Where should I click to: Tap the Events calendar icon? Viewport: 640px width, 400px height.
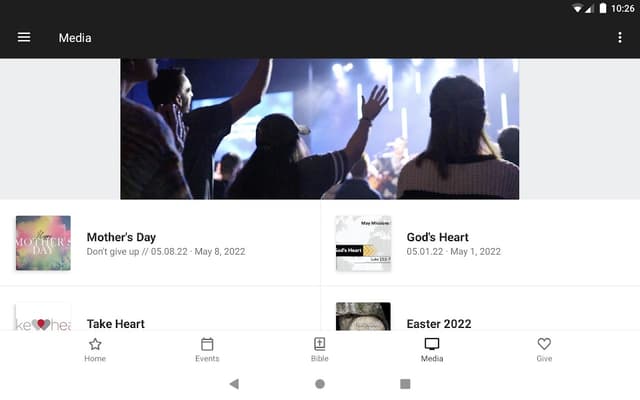click(x=207, y=344)
